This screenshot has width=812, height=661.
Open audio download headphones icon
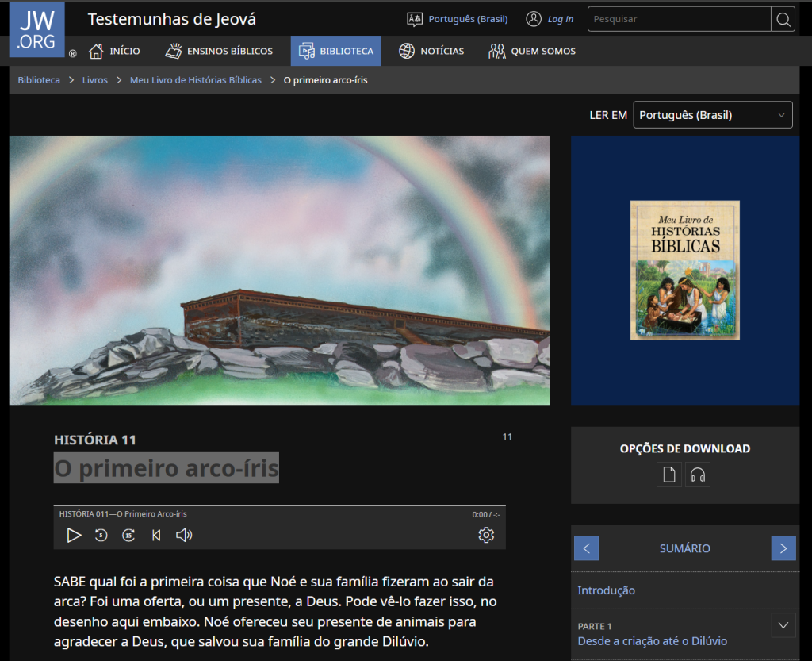pyautogui.click(x=698, y=475)
